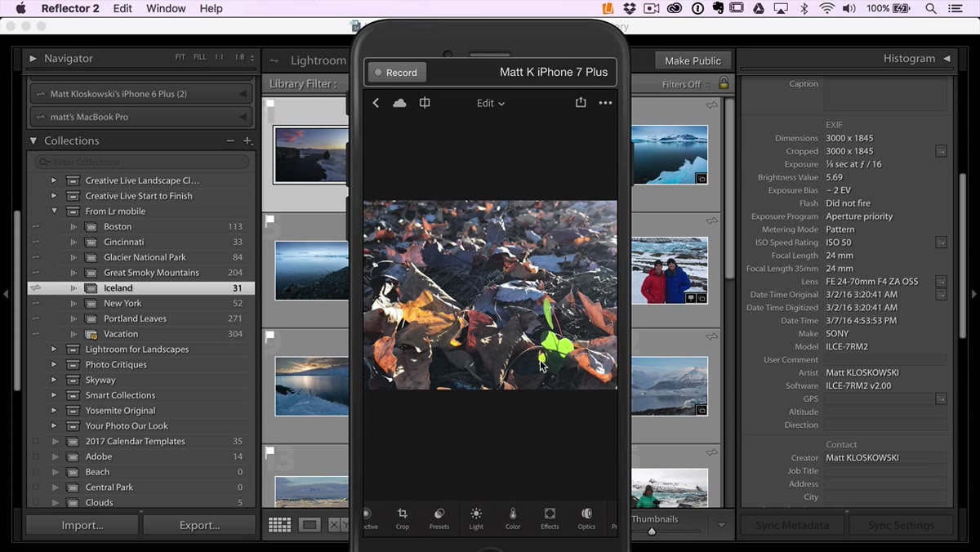Click the Import... button

82,525
